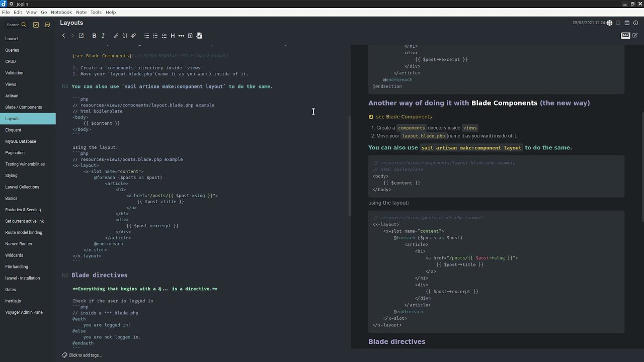Screen dimensions: 644x362
Task: Insert a bulleted list
Action: (146, 36)
